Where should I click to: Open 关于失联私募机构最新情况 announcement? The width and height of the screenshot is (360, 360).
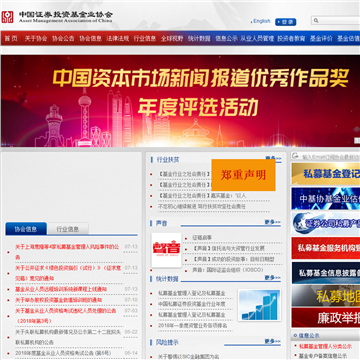click(67, 337)
